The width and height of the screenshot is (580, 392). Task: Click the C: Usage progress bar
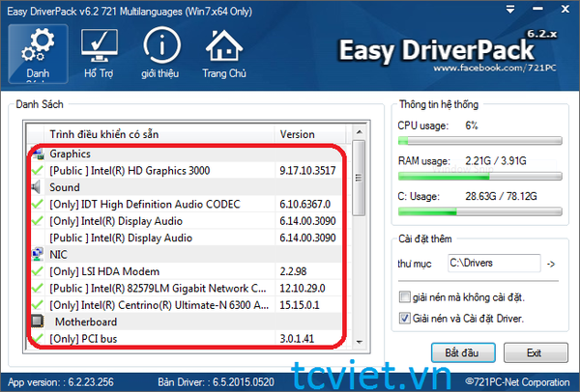(480, 211)
